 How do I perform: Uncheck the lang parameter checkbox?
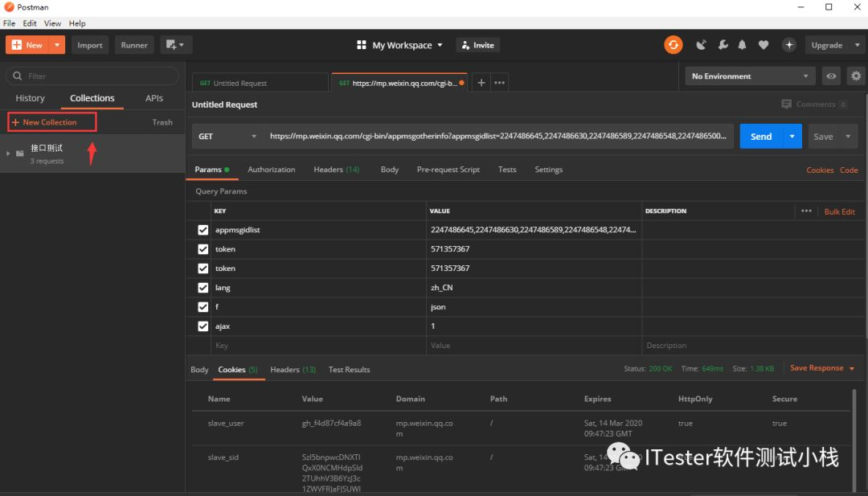pos(203,288)
